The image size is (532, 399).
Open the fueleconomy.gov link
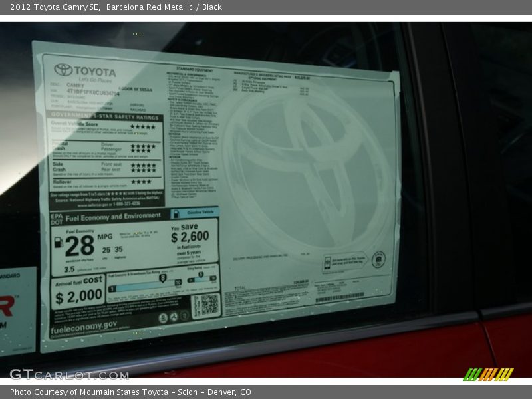[x=85, y=324]
